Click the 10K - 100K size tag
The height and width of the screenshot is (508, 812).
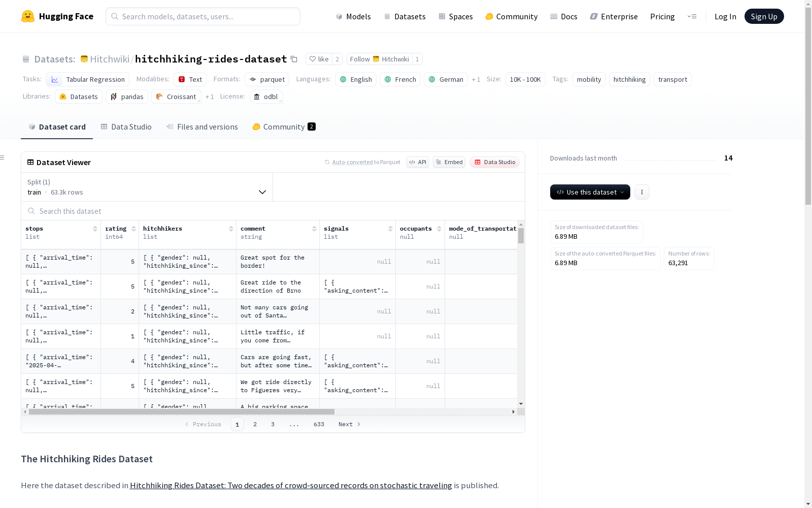point(525,79)
